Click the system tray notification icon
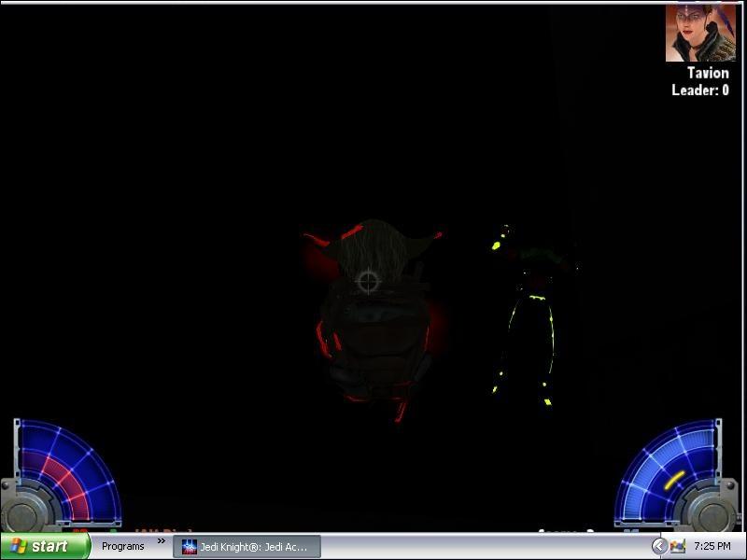 point(677,546)
